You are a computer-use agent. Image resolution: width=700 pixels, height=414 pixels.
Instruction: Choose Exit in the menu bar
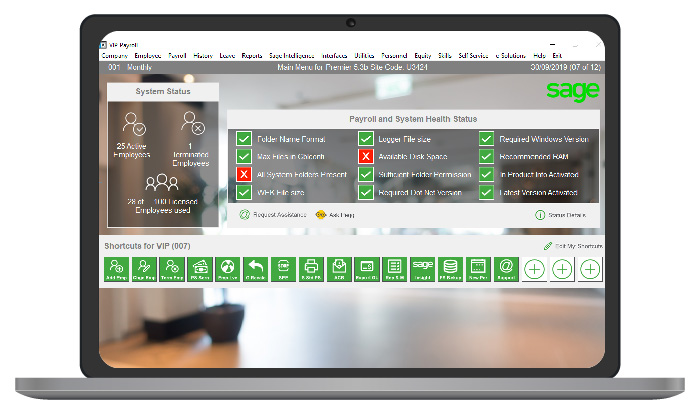(x=557, y=56)
